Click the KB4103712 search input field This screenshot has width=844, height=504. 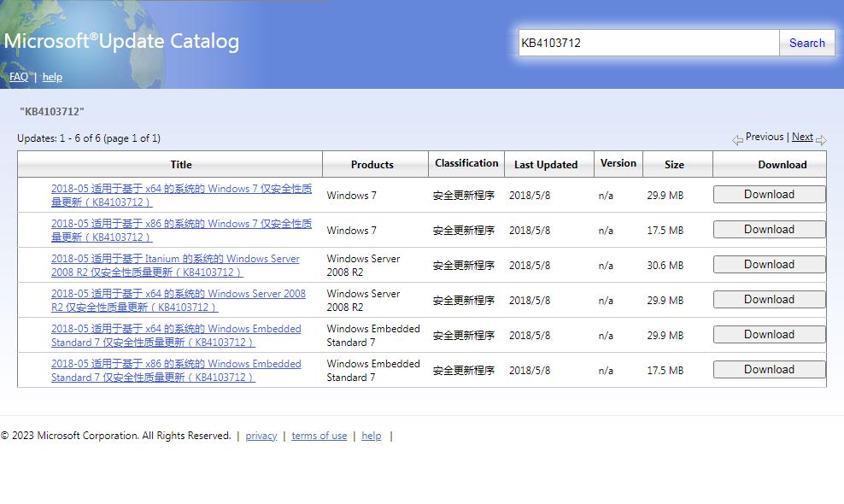(648, 43)
